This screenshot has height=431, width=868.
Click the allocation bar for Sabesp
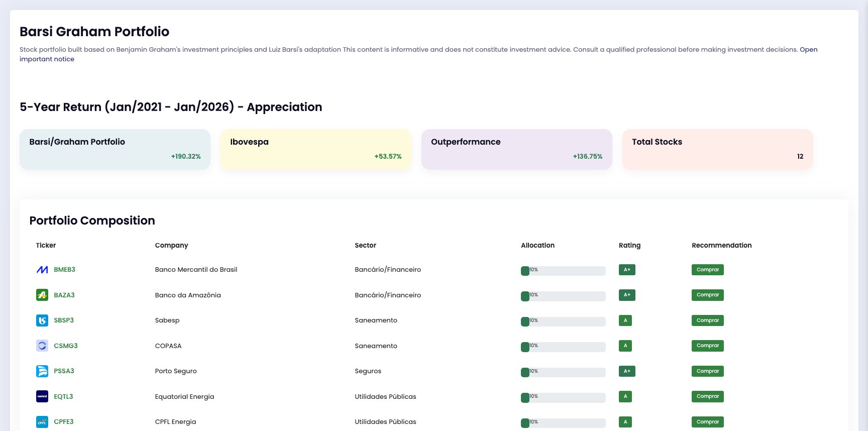tap(563, 321)
